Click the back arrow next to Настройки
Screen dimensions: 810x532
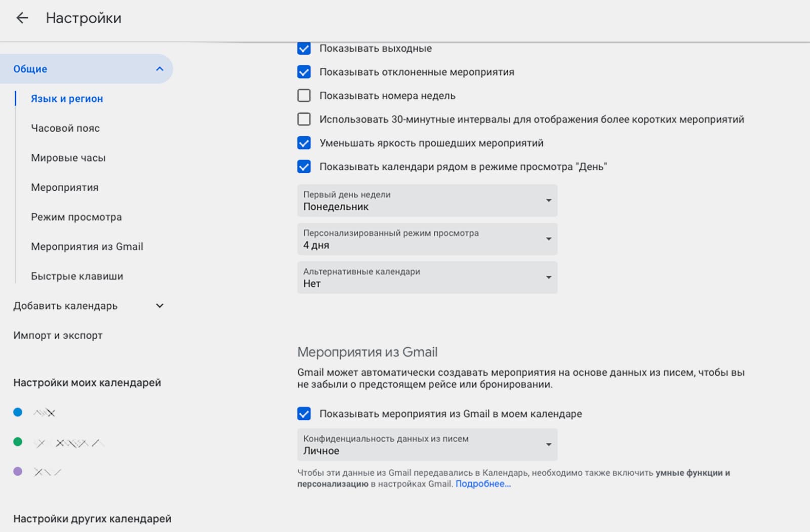pyautogui.click(x=22, y=18)
